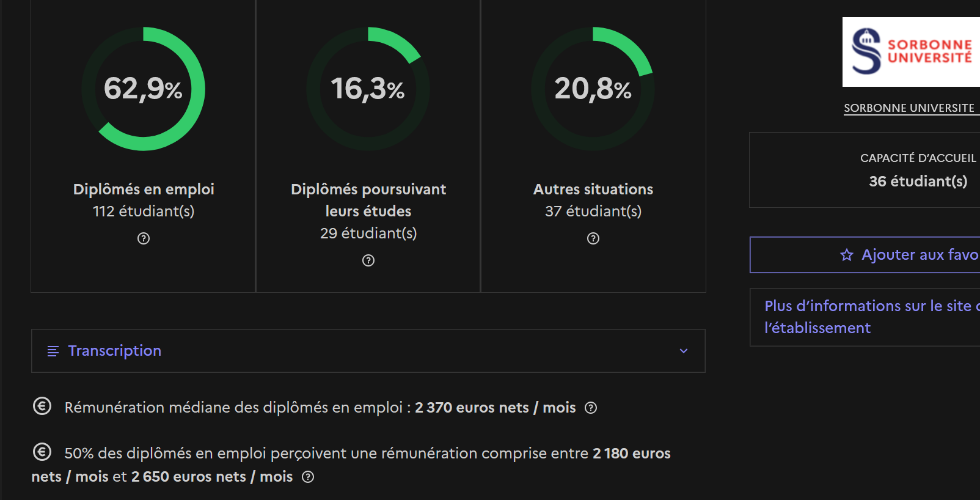
Task: Click the 16,3% donut chart
Action: (x=368, y=89)
